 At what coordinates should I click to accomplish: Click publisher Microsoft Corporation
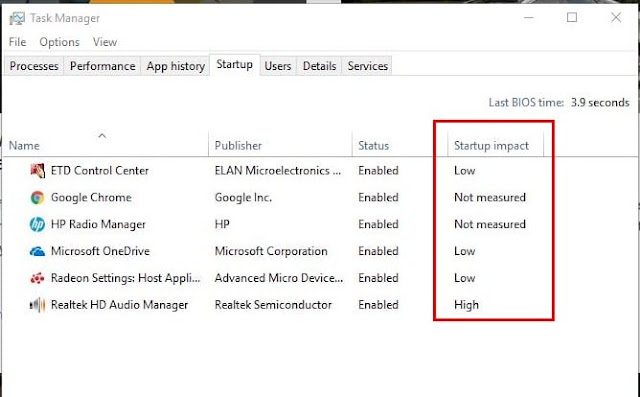pos(271,251)
